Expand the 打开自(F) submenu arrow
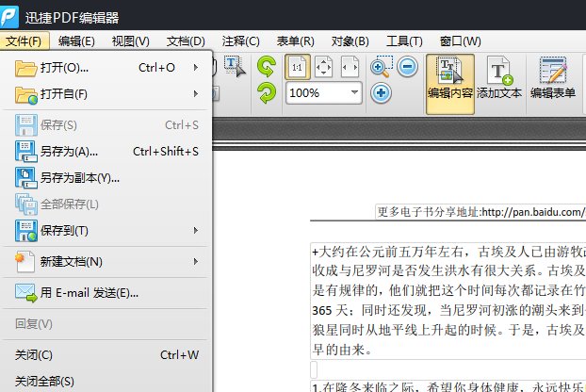This screenshot has height=392, width=586. tap(196, 94)
